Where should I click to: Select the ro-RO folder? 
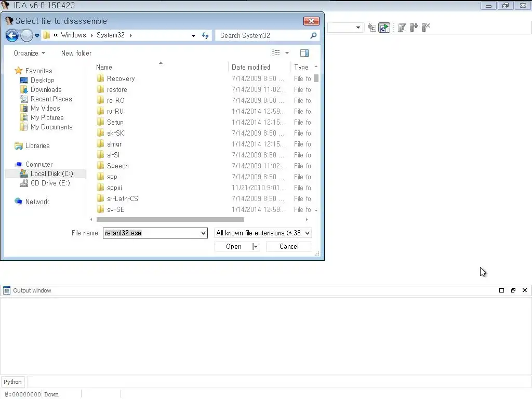[x=115, y=100]
